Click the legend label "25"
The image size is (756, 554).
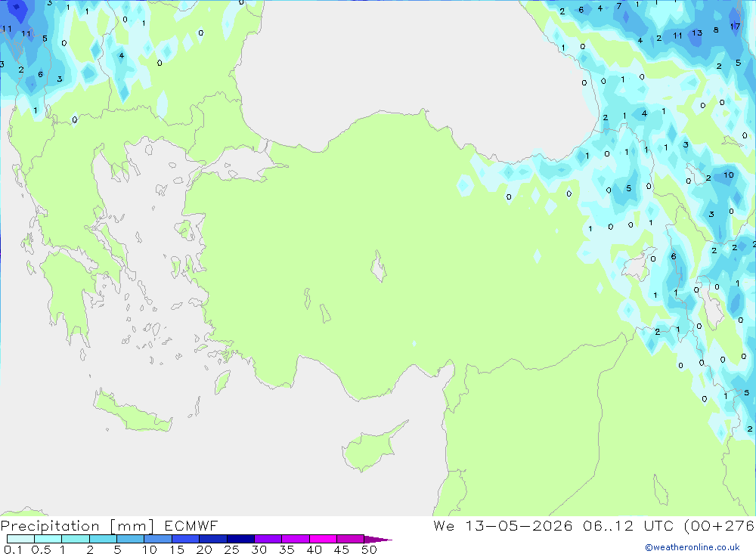tap(232, 549)
